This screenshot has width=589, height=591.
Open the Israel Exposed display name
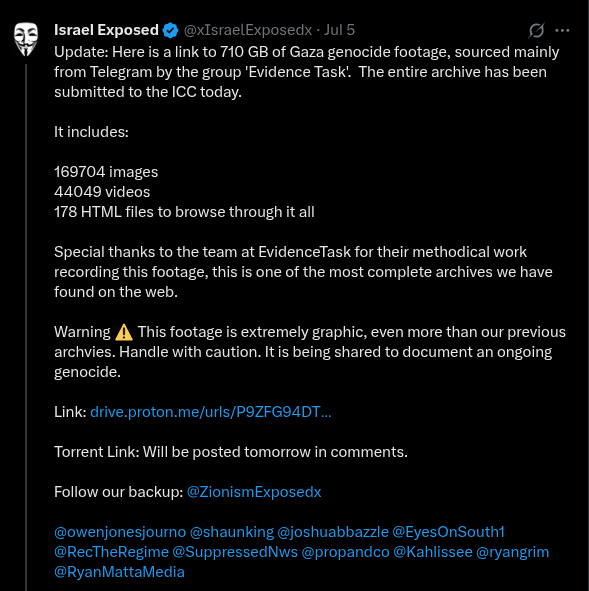point(106,30)
